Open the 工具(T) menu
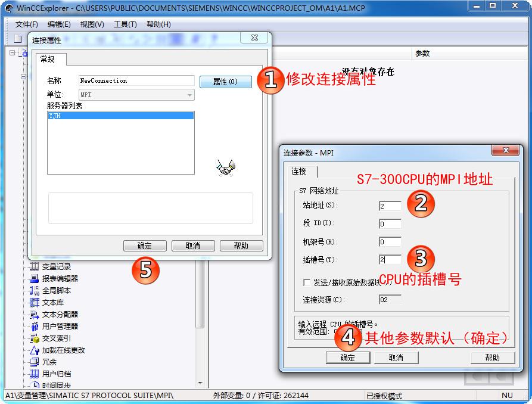Image resolution: width=532 pixels, height=404 pixels. coord(125,24)
